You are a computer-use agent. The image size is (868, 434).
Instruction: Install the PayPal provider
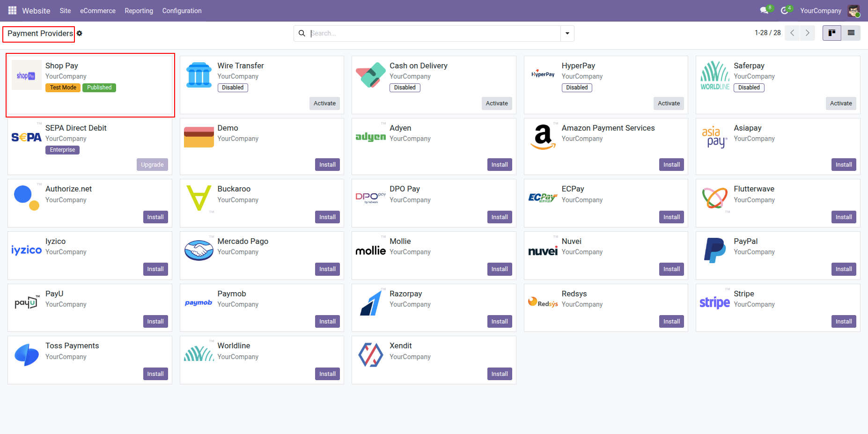tap(844, 269)
